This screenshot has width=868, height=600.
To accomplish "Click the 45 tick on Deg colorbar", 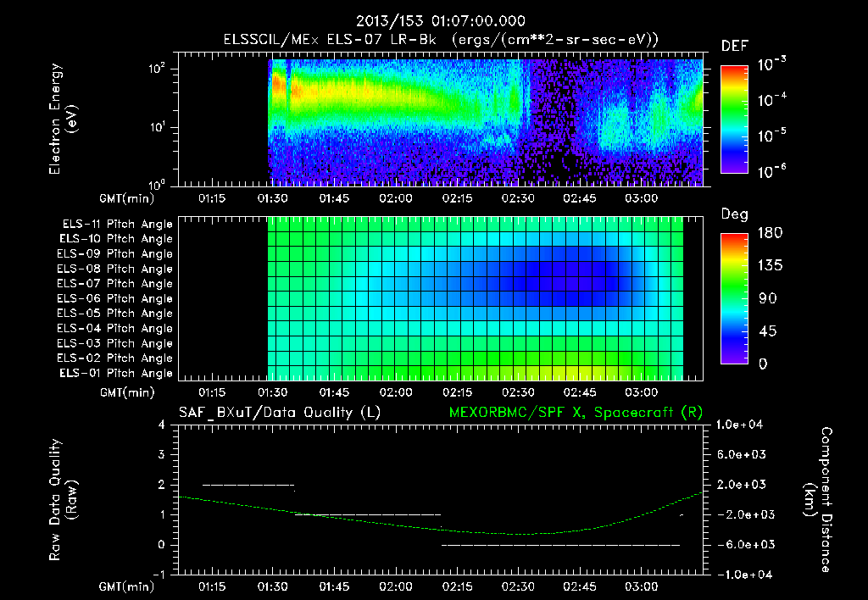I will pyautogui.click(x=768, y=331).
